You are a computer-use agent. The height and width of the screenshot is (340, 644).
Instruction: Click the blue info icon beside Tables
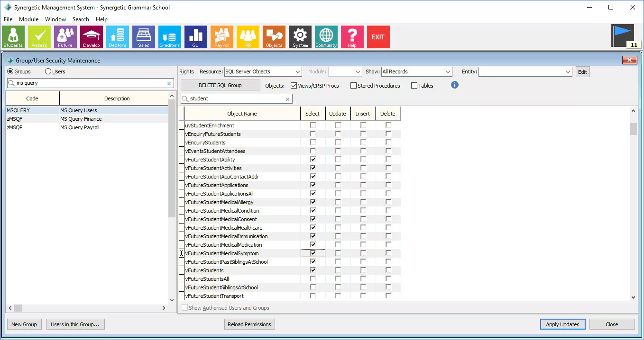(455, 85)
